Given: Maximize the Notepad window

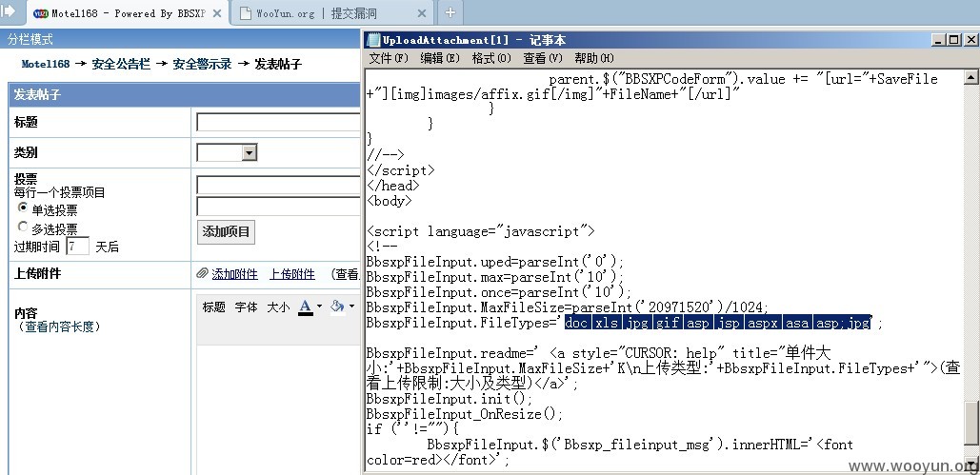Looking at the screenshot, I should (953, 40).
